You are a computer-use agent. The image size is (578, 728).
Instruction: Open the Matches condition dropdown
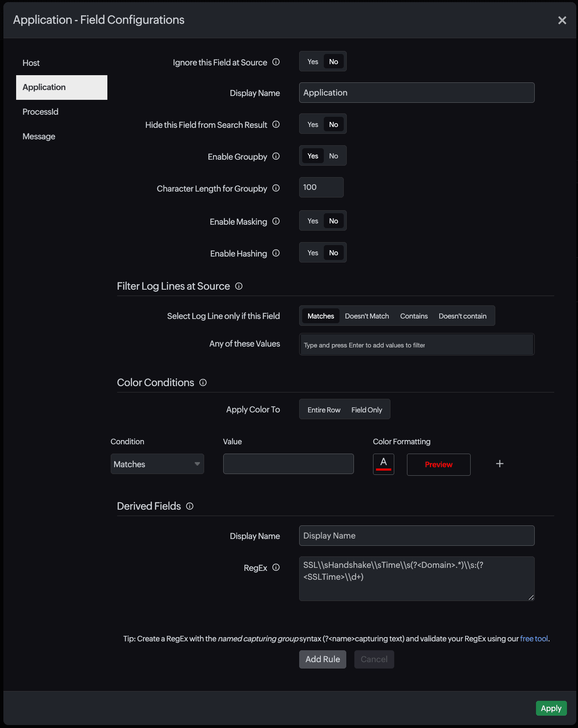[157, 464]
